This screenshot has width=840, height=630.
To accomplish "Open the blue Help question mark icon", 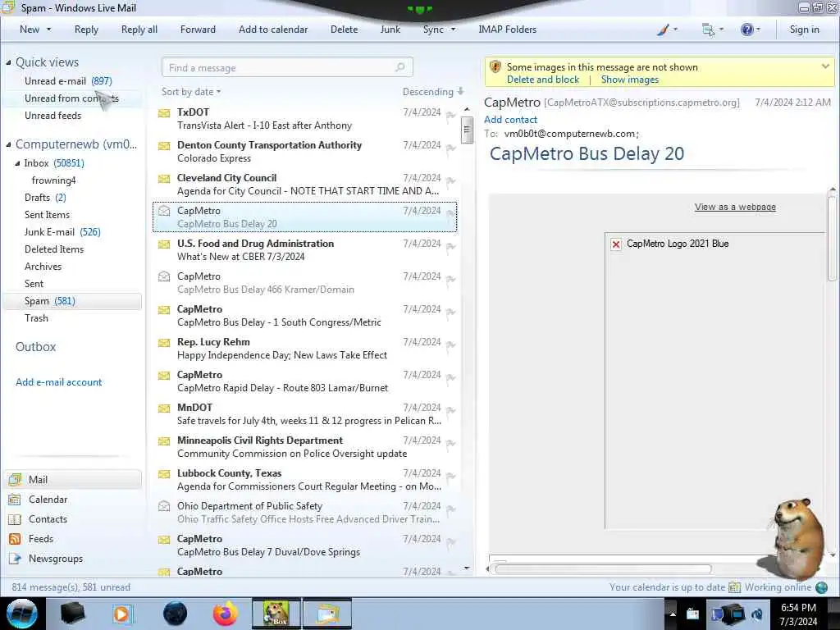I will coord(746,30).
